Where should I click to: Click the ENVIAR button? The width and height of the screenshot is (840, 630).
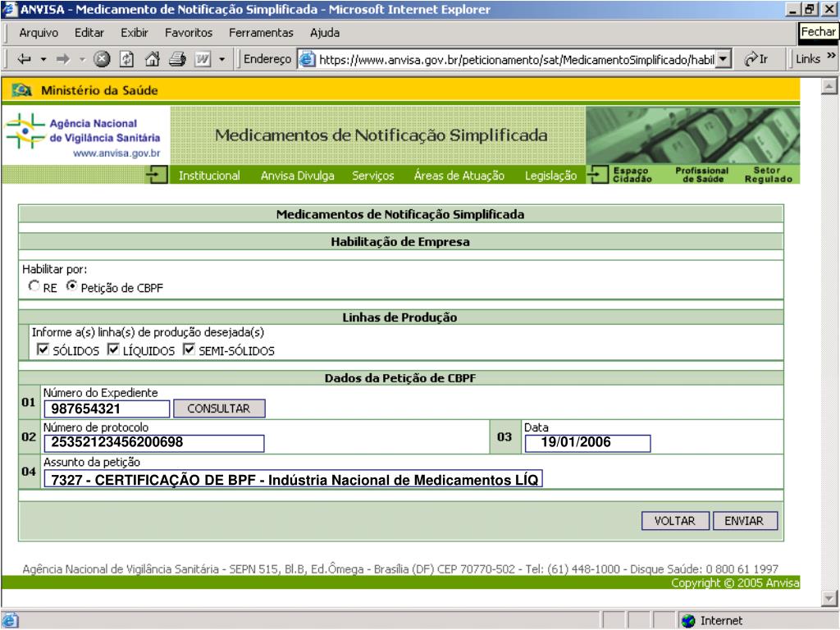(x=745, y=521)
